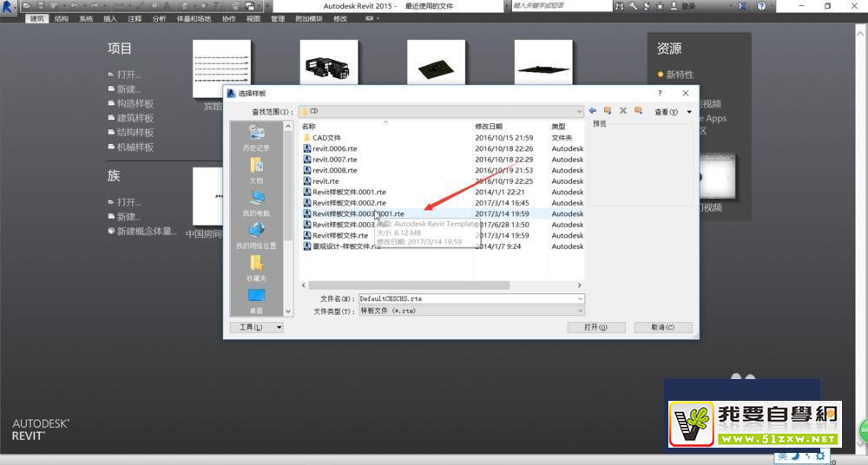Open the 注释 ribbon tab
This screenshot has height=465, width=868.
pos(135,18)
